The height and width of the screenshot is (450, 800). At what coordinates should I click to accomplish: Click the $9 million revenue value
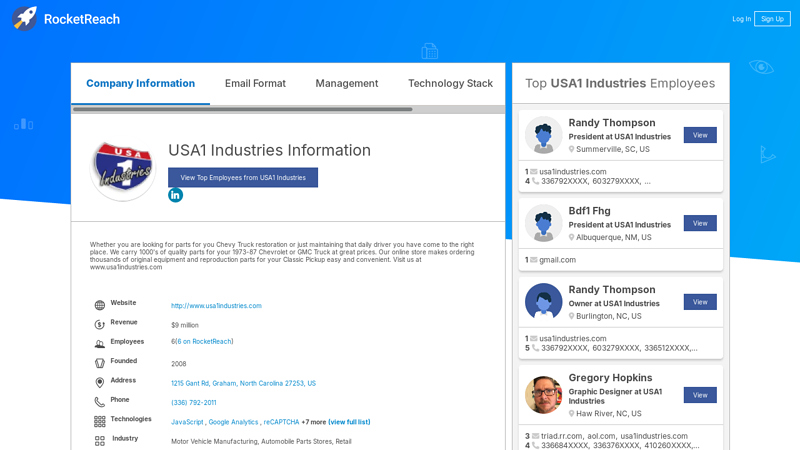pyautogui.click(x=185, y=325)
